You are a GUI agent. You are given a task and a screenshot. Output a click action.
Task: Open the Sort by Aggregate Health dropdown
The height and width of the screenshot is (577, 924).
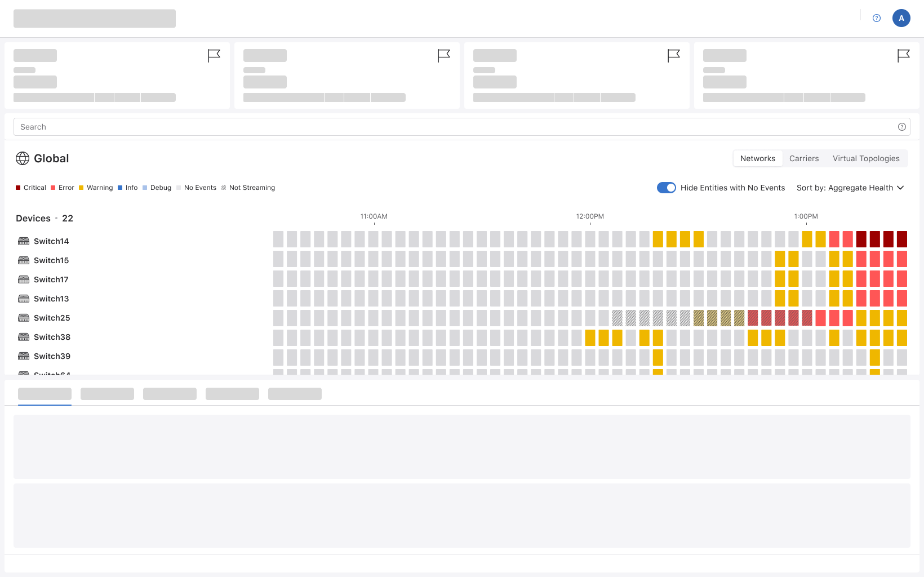[x=850, y=188]
